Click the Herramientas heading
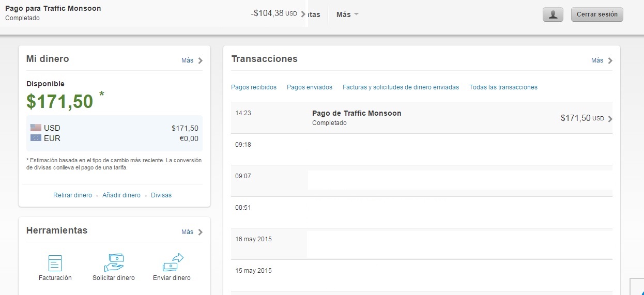Image resolution: width=644 pixels, height=295 pixels. pyautogui.click(x=57, y=230)
